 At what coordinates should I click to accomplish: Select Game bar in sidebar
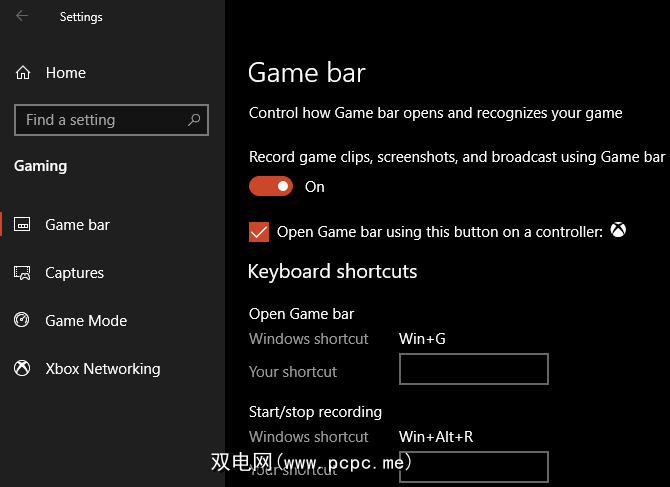[x=77, y=225]
